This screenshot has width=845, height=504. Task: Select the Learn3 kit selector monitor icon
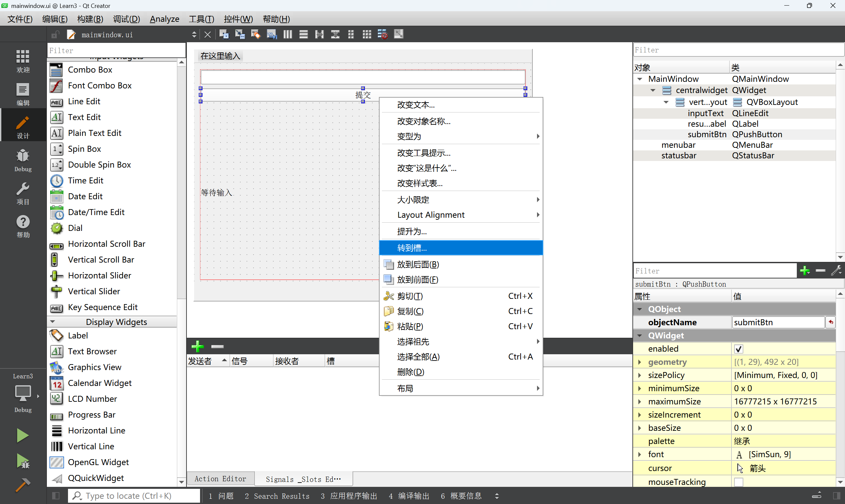[23, 394]
